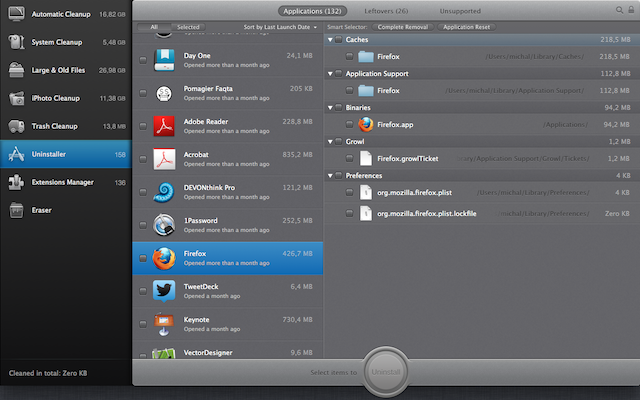
Task: Click the TweetDeck bird icon
Action: click(x=164, y=291)
